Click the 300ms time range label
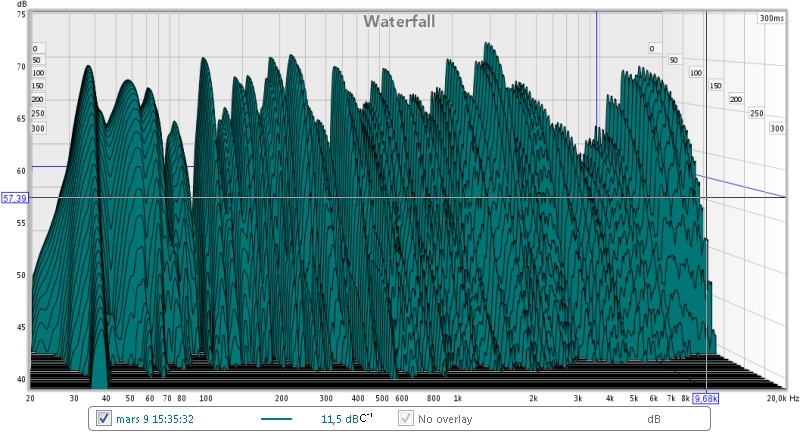The image size is (800, 432). [771, 18]
